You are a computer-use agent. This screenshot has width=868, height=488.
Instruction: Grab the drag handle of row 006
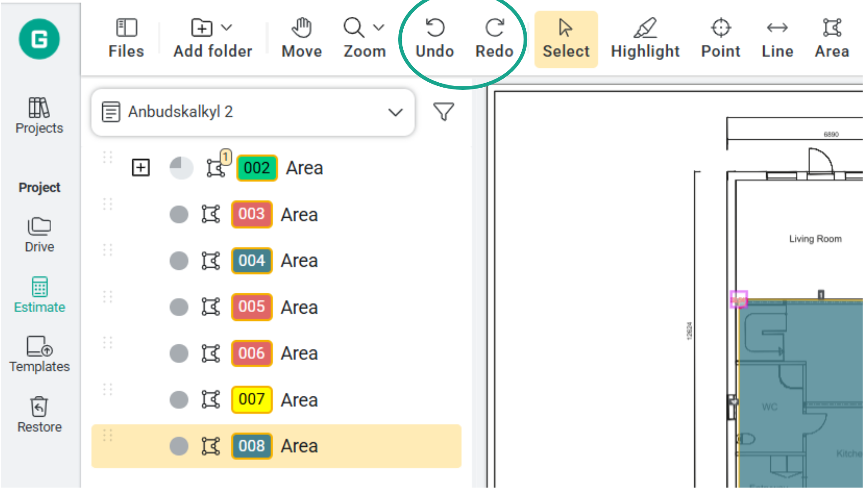point(108,343)
